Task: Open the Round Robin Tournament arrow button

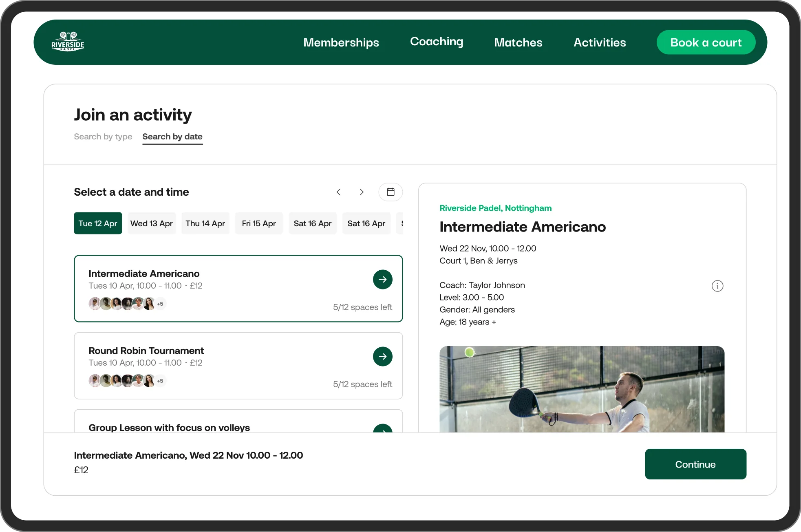Action: (382, 356)
